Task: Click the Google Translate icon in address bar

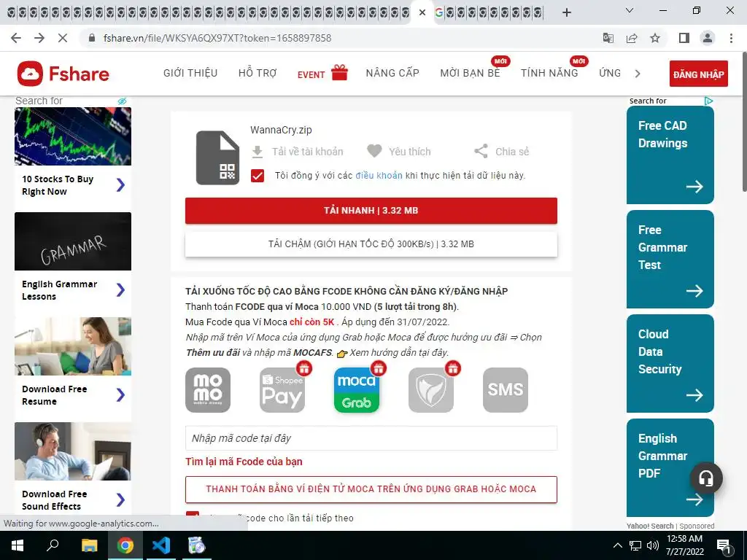Action: [x=608, y=38]
